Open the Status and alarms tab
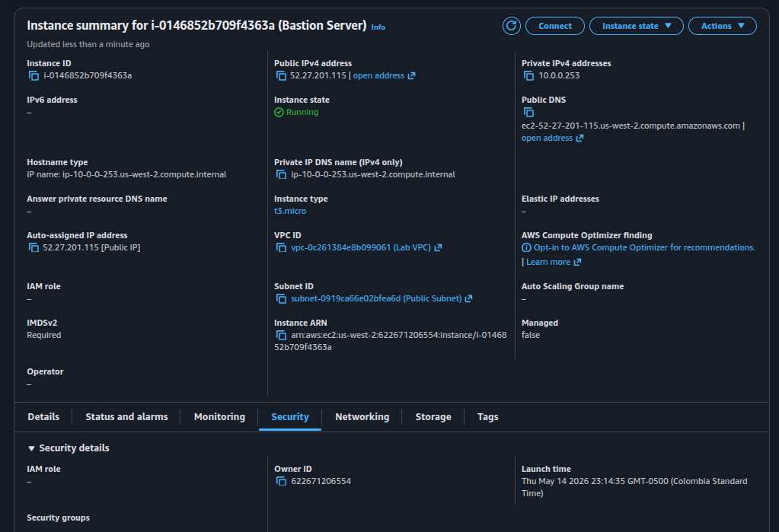The width and height of the screenshot is (779, 532). [x=126, y=417]
